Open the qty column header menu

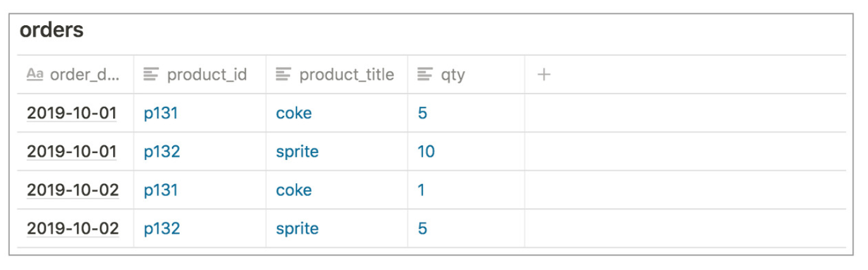pos(466,75)
